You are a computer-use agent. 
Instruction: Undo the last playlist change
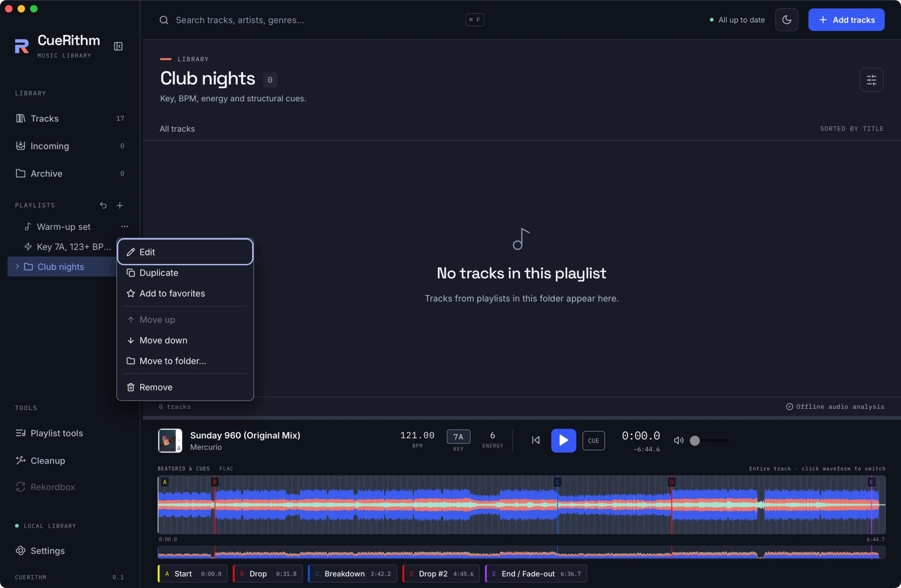click(x=103, y=205)
